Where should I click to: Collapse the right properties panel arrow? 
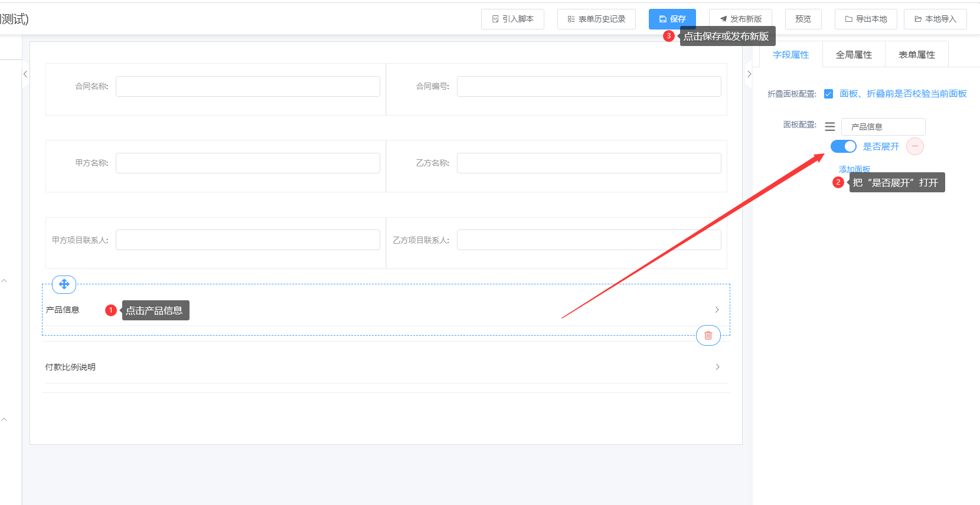coord(749,74)
